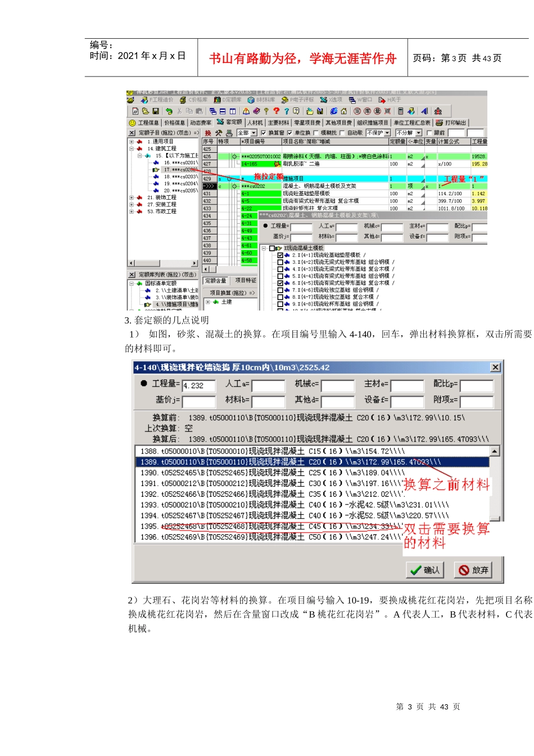This screenshot has height=756, width=534.
Task: Collapse the 14.建筑工程 tree node
Action: coord(132,148)
